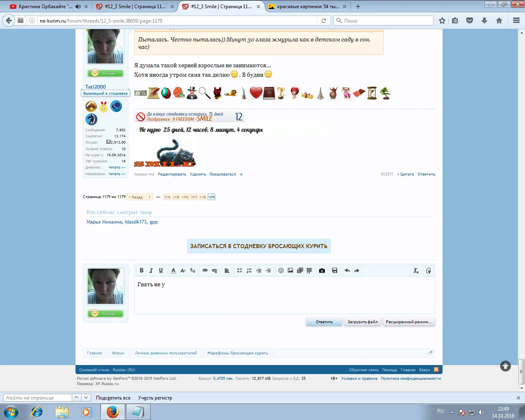Click + Цитата to quote post #23577

405,174
